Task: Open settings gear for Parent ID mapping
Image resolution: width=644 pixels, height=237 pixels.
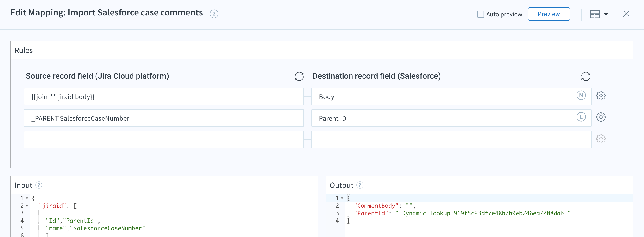Action: point(601,117)
